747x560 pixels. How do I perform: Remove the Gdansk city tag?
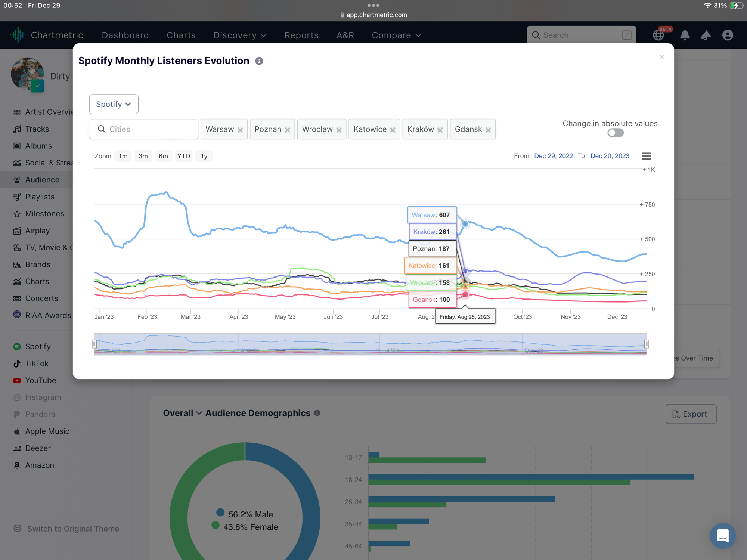(488, 130)
